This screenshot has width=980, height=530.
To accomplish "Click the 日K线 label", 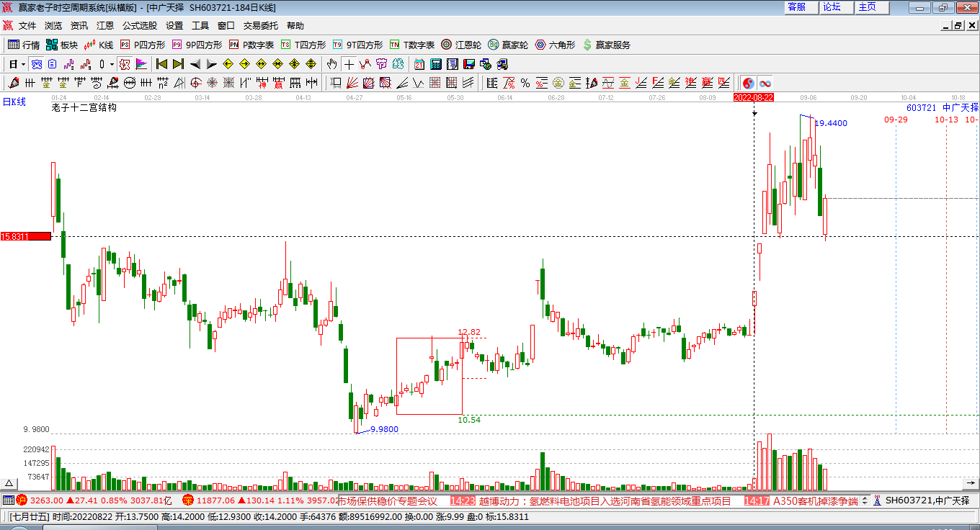I will [14, 102].
